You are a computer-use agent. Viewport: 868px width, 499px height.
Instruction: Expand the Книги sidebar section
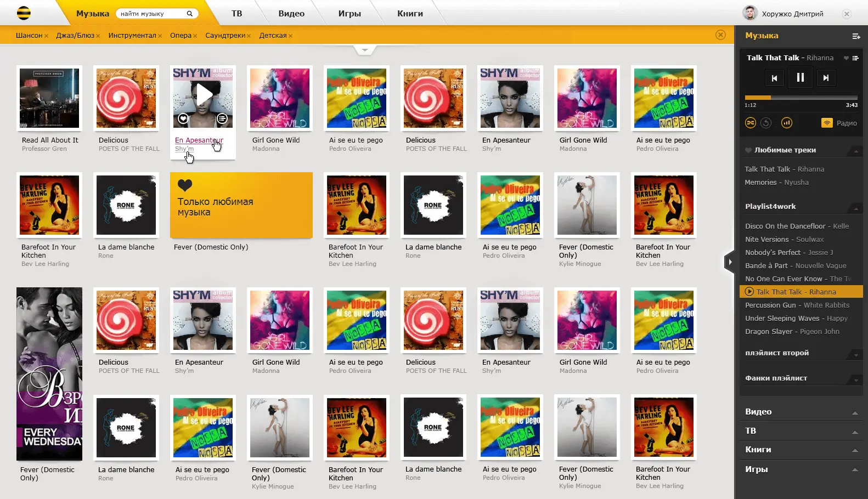pos(855,450)
